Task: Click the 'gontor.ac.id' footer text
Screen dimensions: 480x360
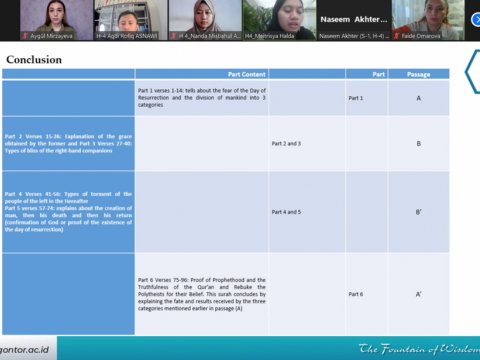Action: (x=24, y=350)
